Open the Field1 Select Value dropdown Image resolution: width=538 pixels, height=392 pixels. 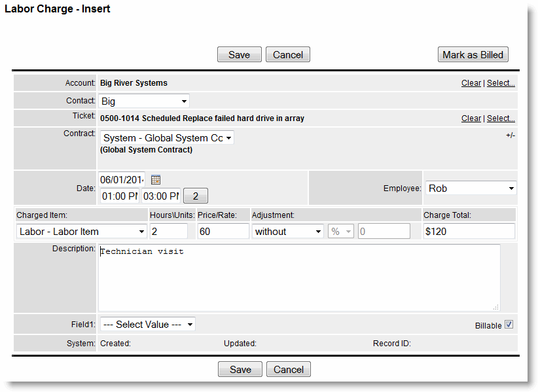click(x=147, y=325)
